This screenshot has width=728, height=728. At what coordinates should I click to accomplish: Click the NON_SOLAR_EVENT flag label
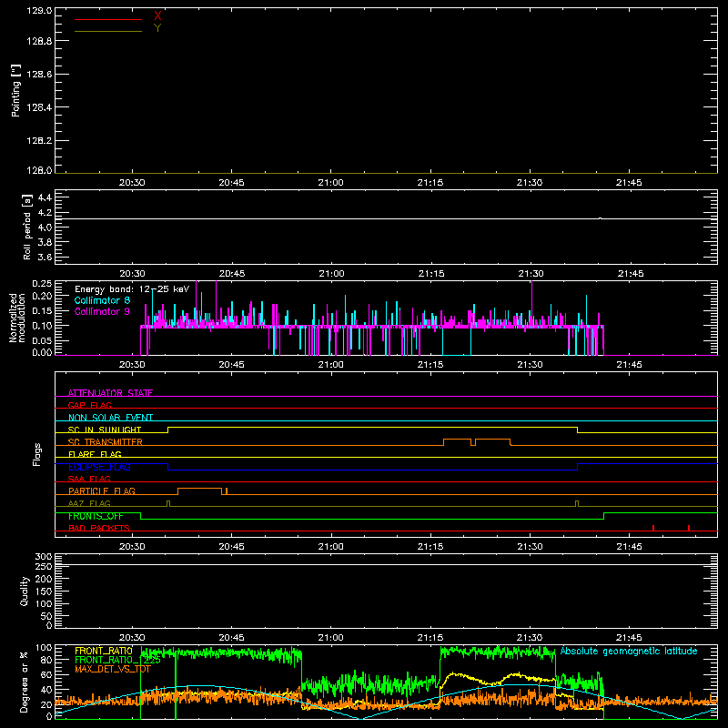(110, 418)
